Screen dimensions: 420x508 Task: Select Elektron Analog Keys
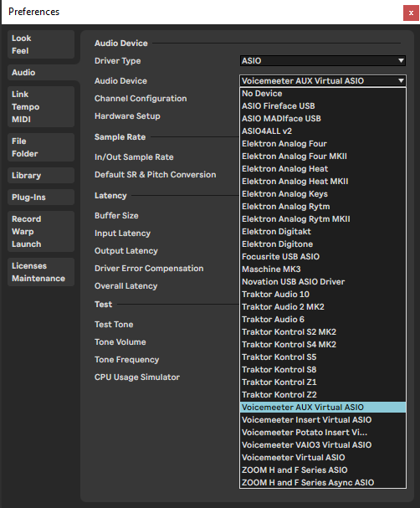pyautogui.click(x=323, y=193)
